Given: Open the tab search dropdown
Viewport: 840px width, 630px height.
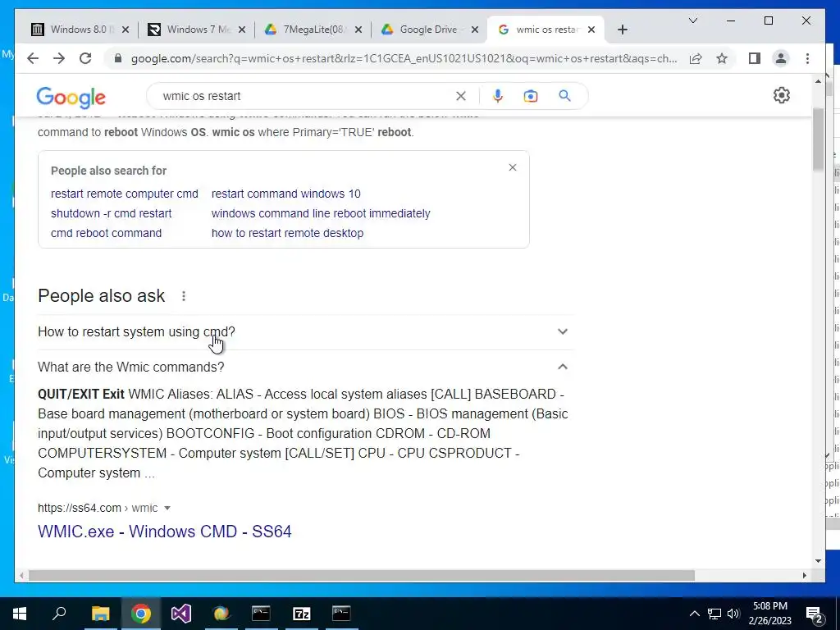Looking at the screenshot, I should (x=692, y=21).
